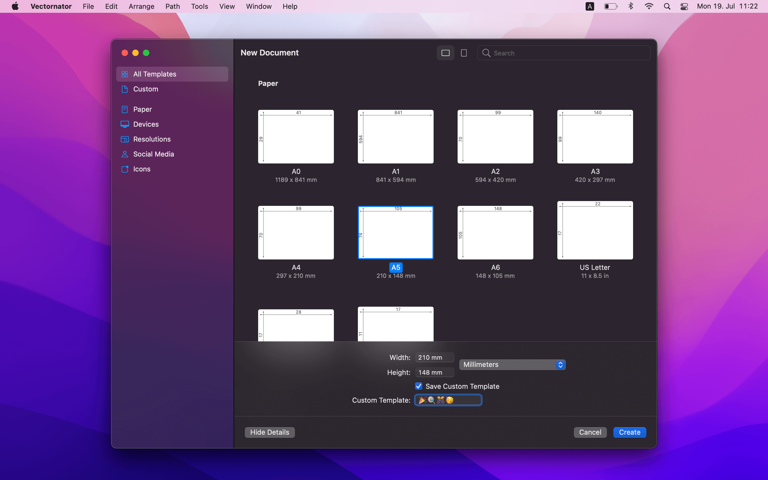Click the Custom Template name field
Viewport: 768px width, 480px height.
(x=448, y=400)
